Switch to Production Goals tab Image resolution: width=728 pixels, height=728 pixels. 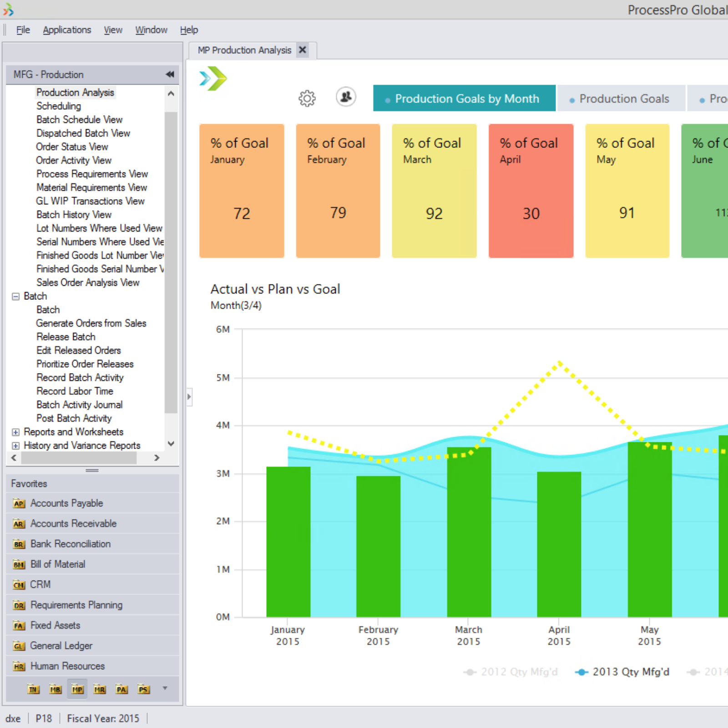coord(621,99)
